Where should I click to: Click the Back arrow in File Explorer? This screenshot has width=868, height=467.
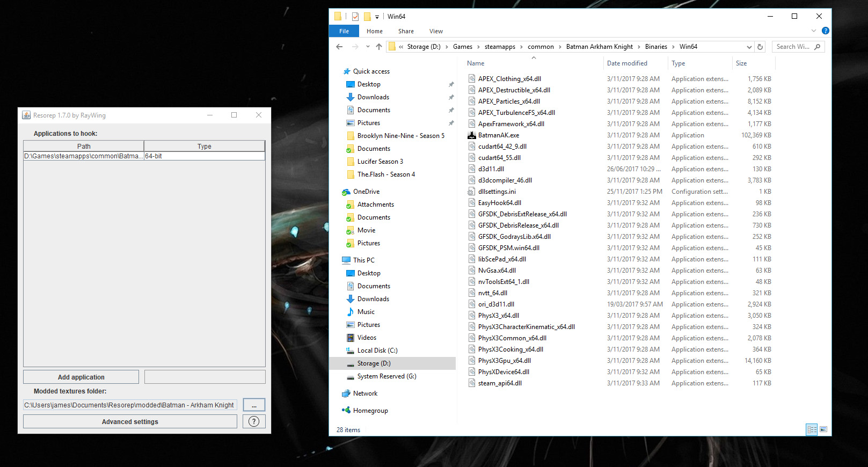point(339,47)
